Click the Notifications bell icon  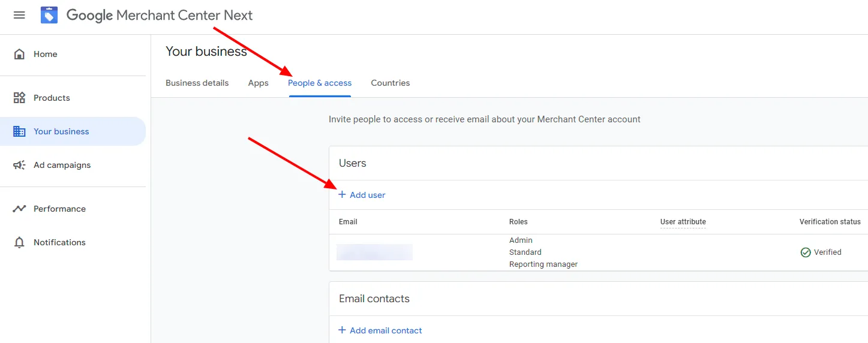pos(19,242)
